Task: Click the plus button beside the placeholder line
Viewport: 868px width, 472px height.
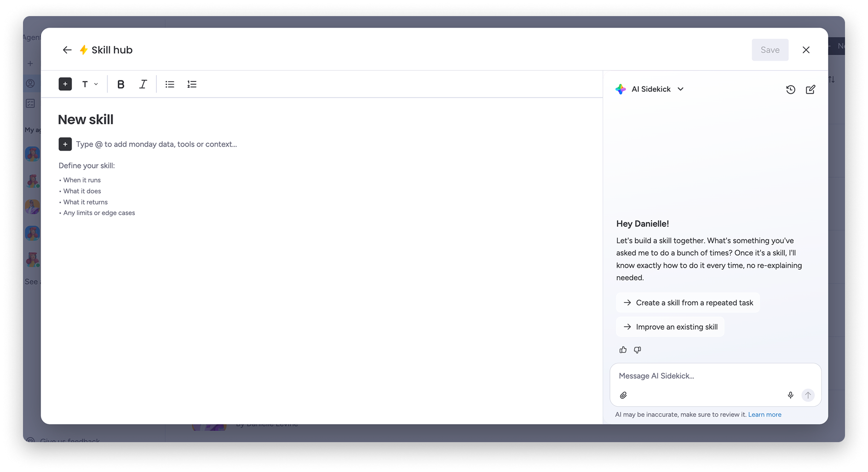Action: [65, 144]
